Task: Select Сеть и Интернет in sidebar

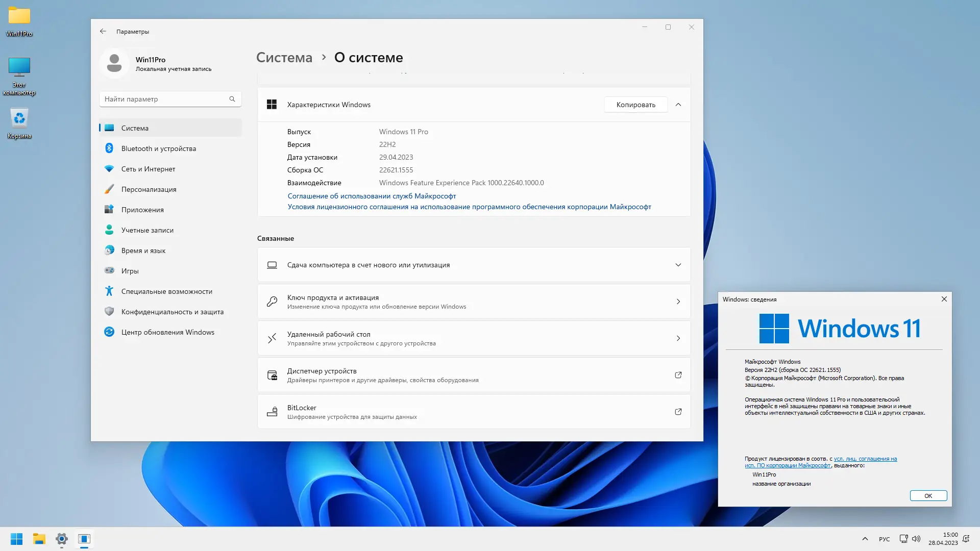Action: [x=148, y=169]
